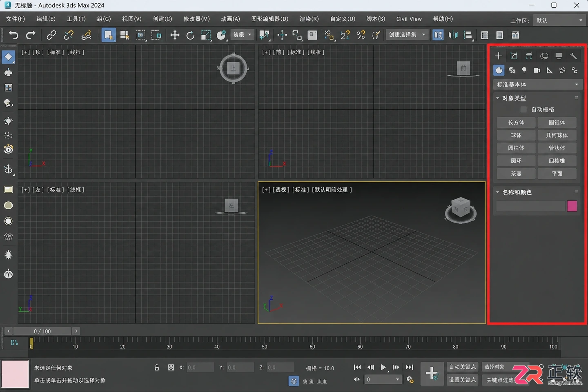Click the 平面 button

click(557, 174)
